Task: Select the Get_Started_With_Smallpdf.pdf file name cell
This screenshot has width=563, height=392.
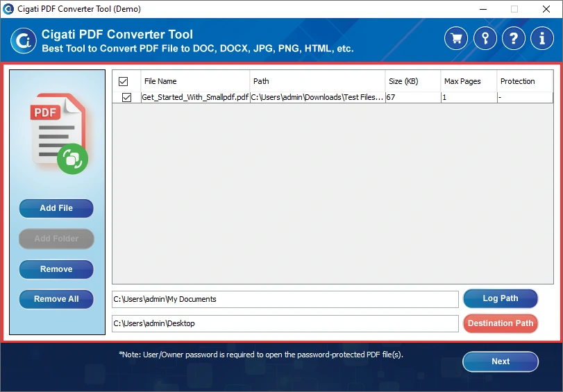Action: click(x=195, y=97)
